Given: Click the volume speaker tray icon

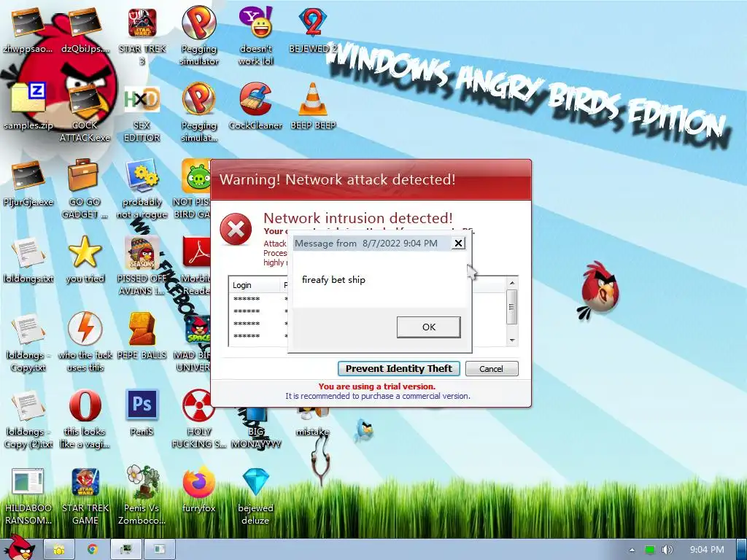Looking at the screenshot, I should pos(667,550).
